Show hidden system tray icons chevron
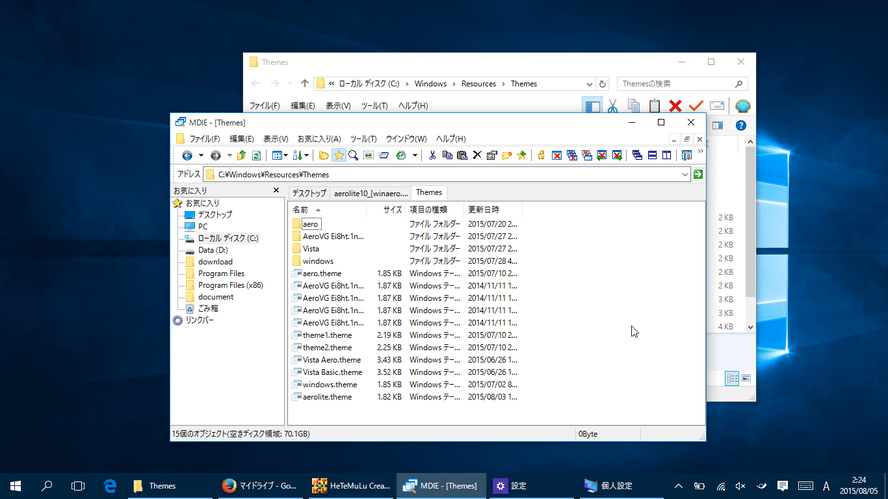Image resolution: width=888 pixels, height=499 pixels. (678, 486)
